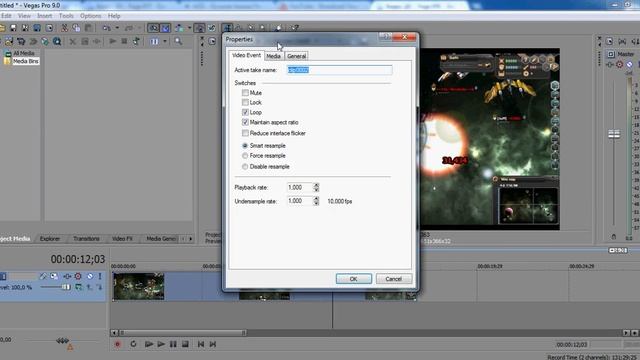Click the Get Media from Web icon
Screen dimensions: 640x360
point(45,41)
